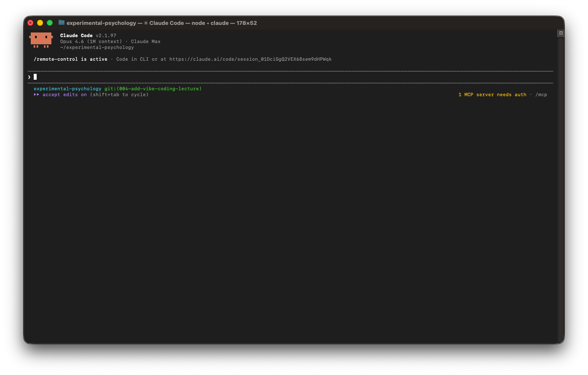Click the Claude Code pixel mascot logo
Viewport: 588px width, 375px height.
click(41, 40)
